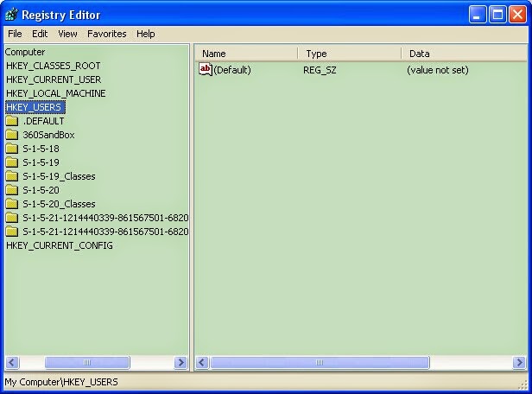Click right arrow of tree pane scrollbar
This screenshot has width=532, height=394.
[180, 362]
